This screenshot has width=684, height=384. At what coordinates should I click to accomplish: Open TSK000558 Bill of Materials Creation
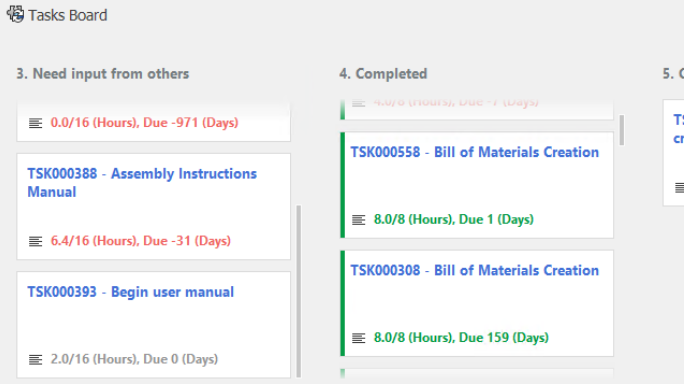(x=475, y=152)
